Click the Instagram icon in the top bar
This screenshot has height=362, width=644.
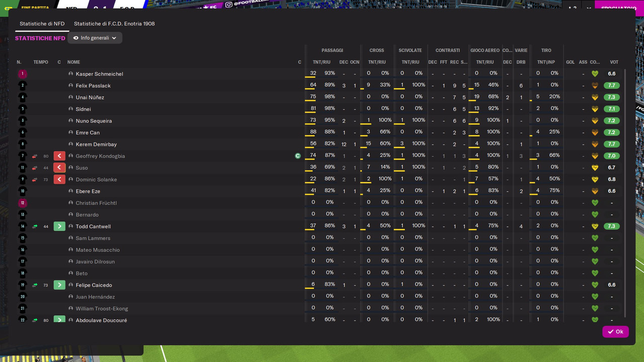[x=229, y=5]
